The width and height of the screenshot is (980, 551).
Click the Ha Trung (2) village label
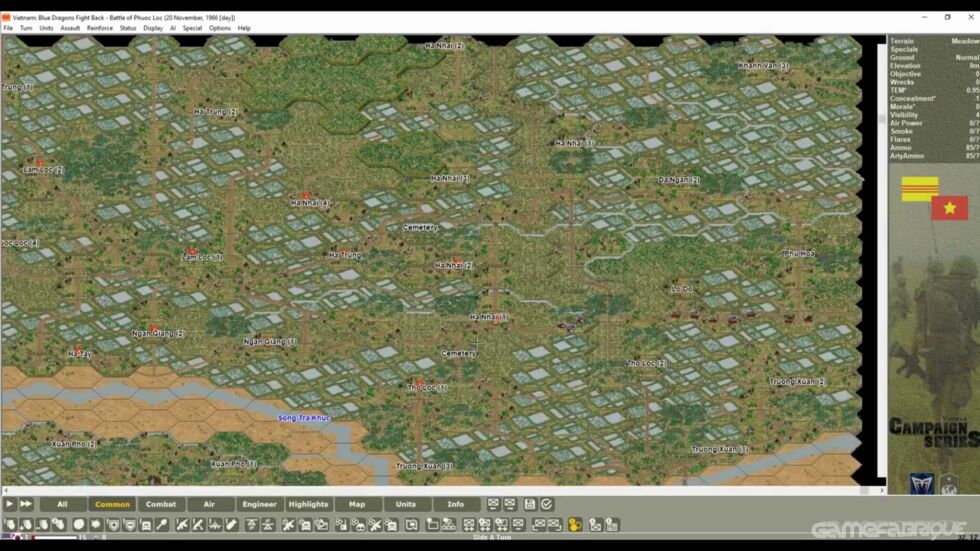click(x=216, y=112)
